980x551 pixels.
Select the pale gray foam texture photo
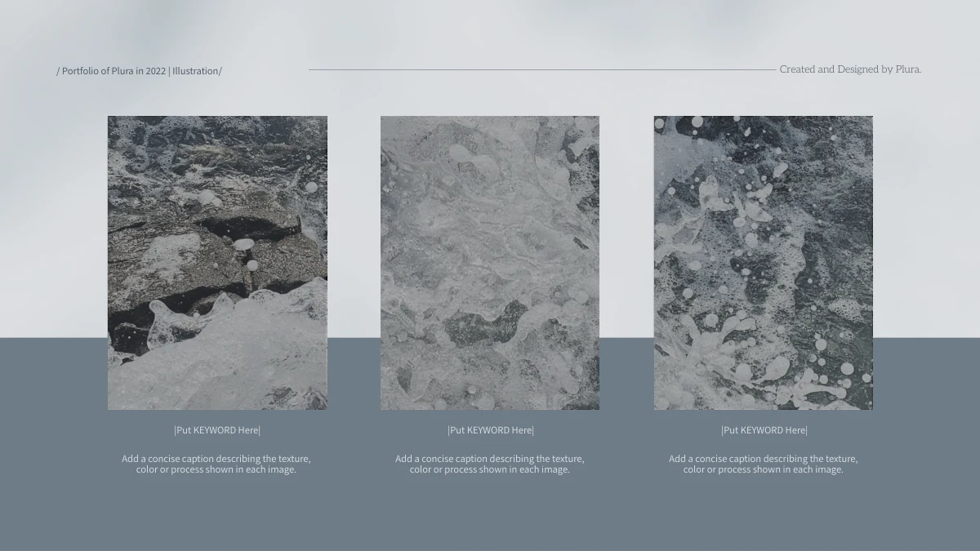(x=490, y=263)
